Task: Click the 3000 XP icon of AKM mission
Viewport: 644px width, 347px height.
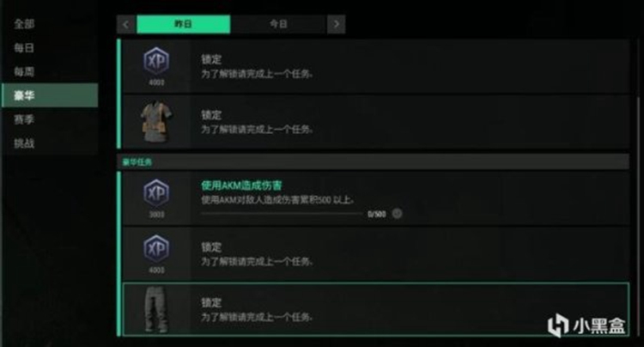Action: [x=156, y=193]
